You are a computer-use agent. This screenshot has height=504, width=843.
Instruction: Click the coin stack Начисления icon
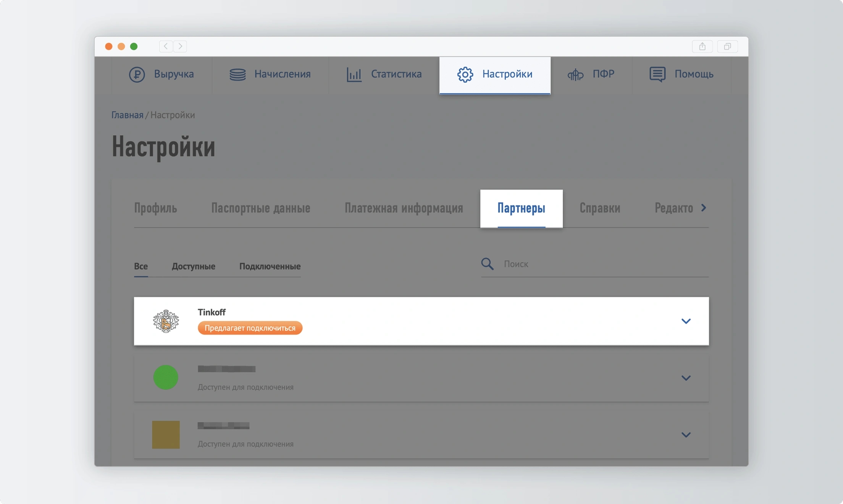tap(237, 74)
